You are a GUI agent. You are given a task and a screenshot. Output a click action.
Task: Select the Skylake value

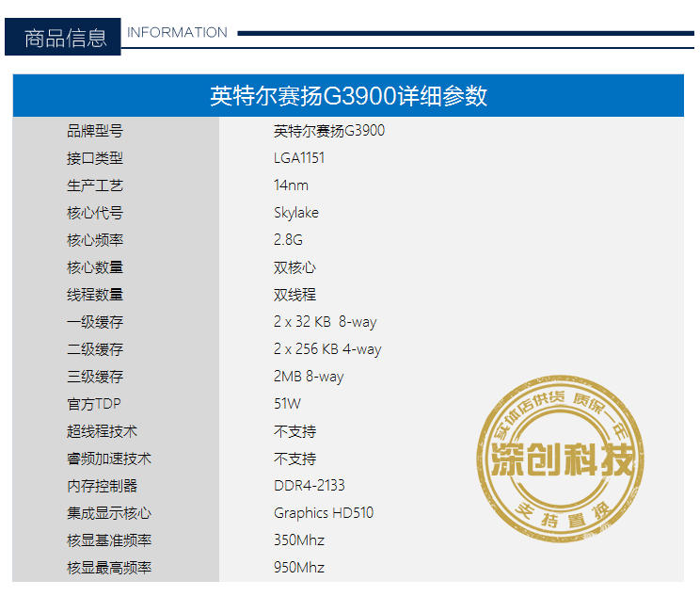pyautogui.click(x=296, y=213)
